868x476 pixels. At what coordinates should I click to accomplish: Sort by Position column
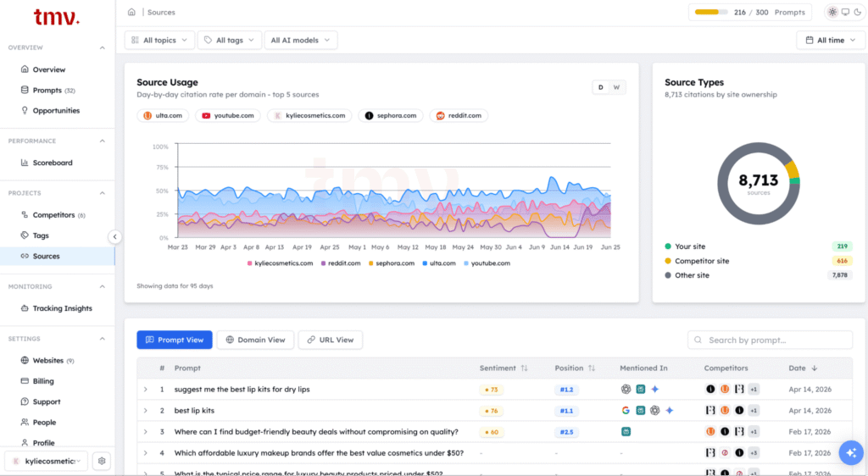coord(575,368)
